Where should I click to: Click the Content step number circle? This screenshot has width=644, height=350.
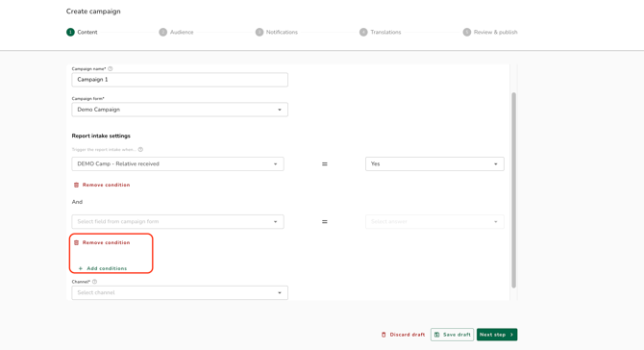click(x=70, y=32)
